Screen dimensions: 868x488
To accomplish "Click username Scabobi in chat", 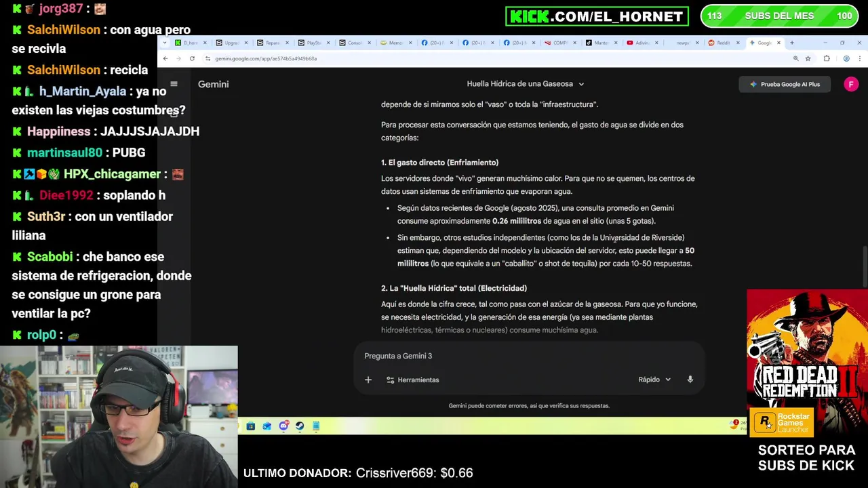I will click(x=50, y=257).
